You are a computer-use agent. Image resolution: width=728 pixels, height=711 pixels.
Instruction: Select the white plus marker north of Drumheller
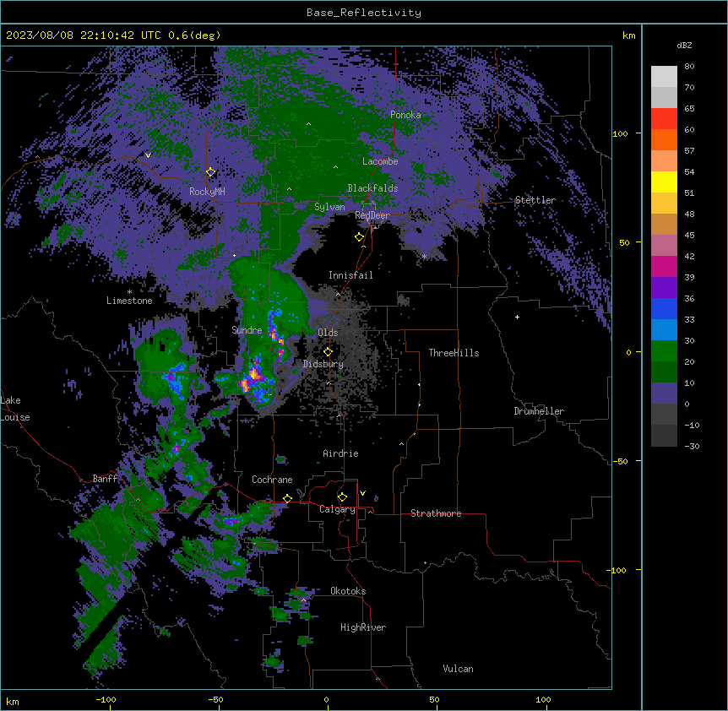click(517, 317)
